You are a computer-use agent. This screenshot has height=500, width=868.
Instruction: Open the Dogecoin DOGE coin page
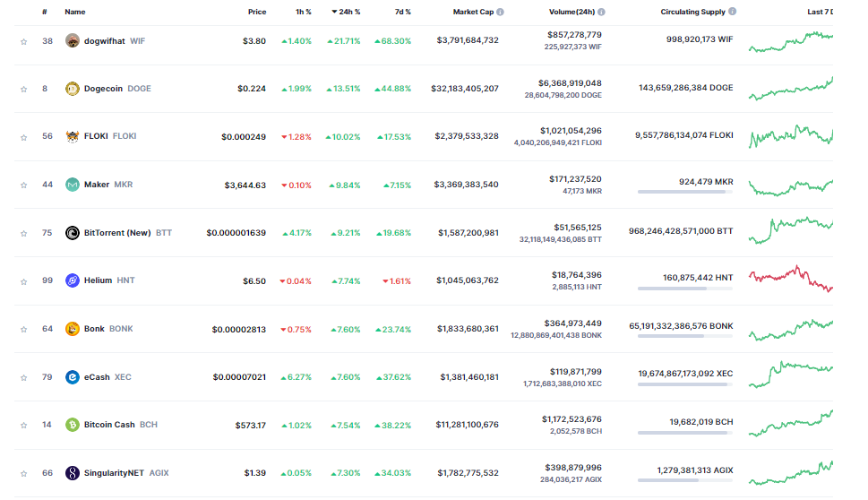117,89
